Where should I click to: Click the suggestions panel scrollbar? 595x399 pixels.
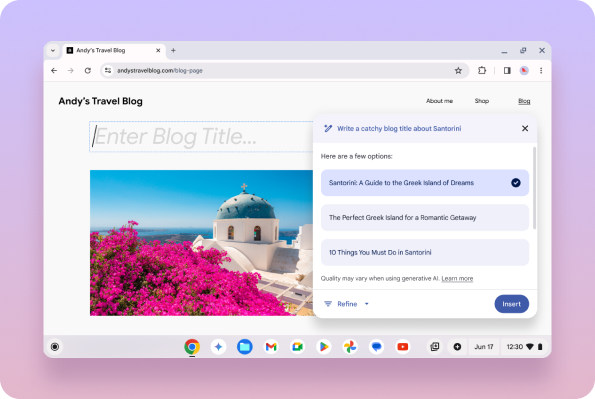535,188
